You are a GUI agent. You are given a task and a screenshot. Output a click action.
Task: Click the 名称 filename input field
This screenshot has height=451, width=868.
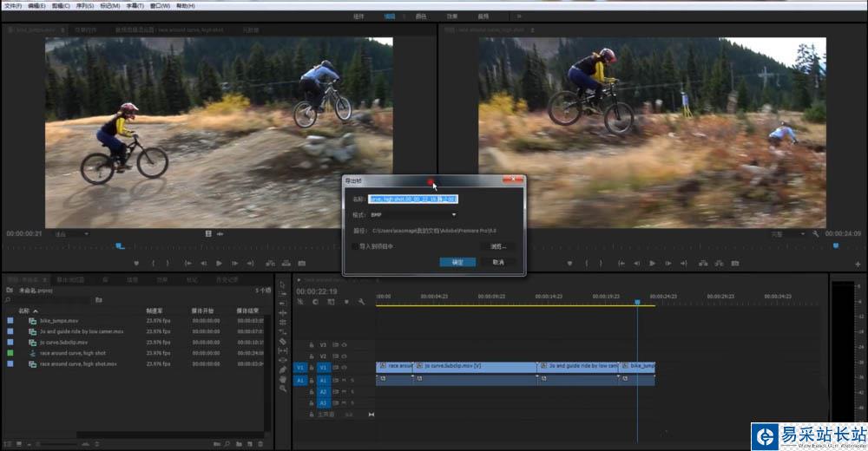pos(413,199)
